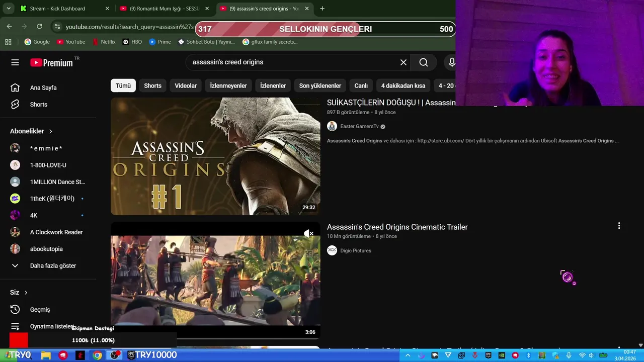Open Netflix bookmark

[x=104, y=42]
